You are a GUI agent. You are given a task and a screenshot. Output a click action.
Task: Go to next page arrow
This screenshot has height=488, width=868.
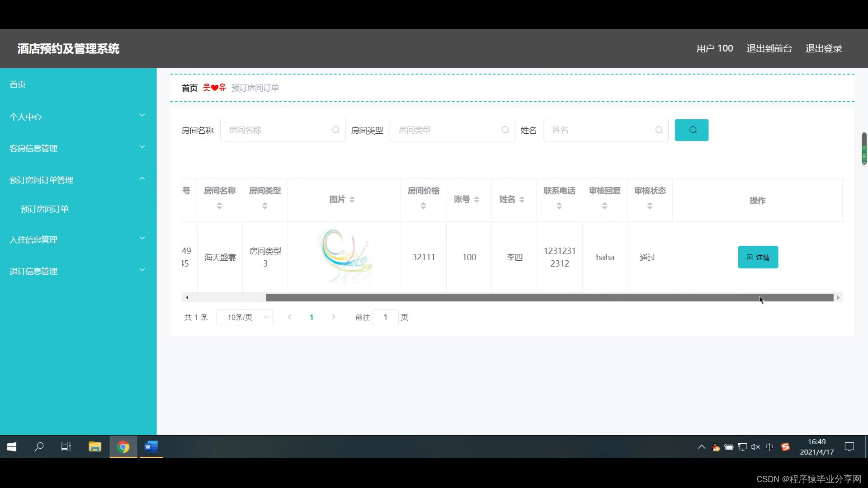coord(333,317)
